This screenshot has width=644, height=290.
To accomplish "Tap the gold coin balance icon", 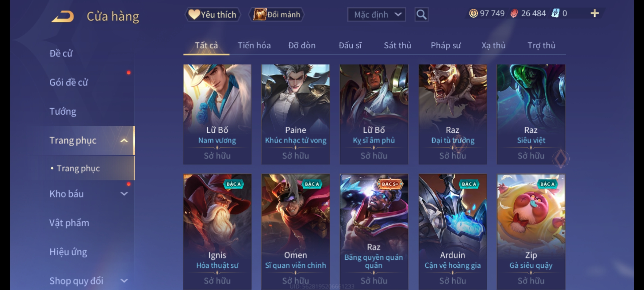I will [473, 13].
